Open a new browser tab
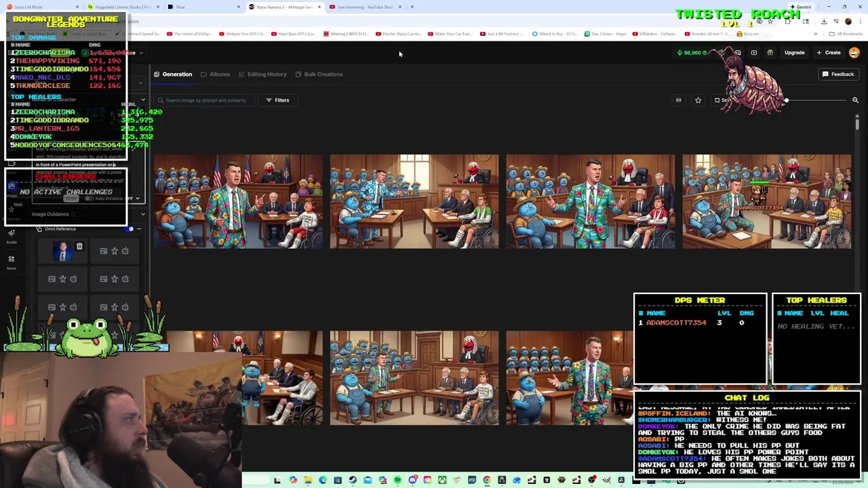 412,7
